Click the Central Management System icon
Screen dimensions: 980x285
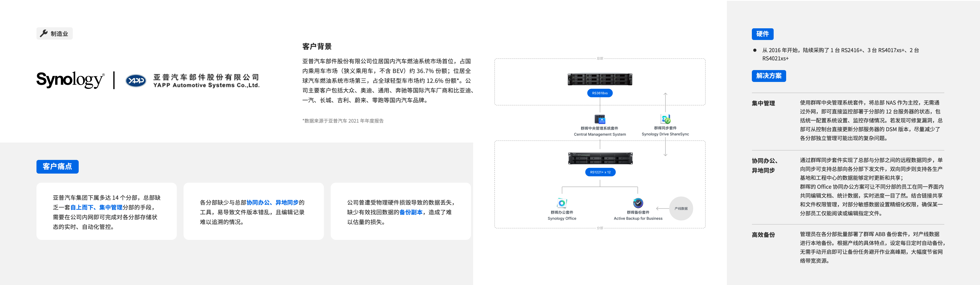coord(600,119)
